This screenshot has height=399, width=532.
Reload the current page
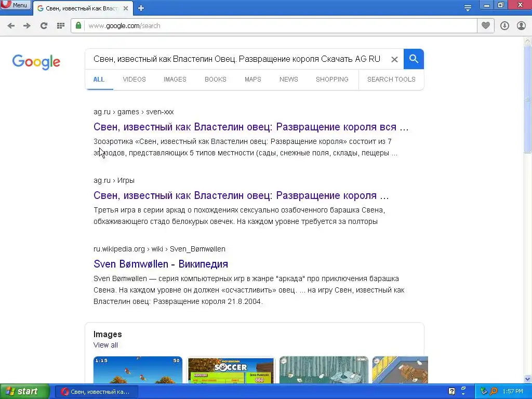click(44, 26)
